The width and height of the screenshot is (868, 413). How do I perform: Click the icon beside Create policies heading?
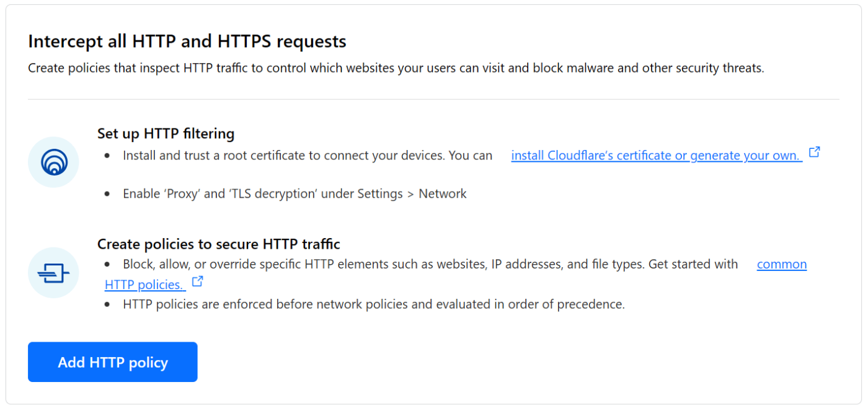(x=53, y=273)
